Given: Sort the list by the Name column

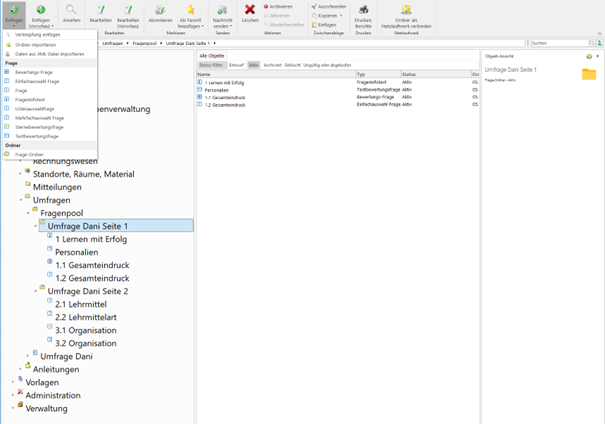Looking at the screenshot, I should (x=276, y=74).
